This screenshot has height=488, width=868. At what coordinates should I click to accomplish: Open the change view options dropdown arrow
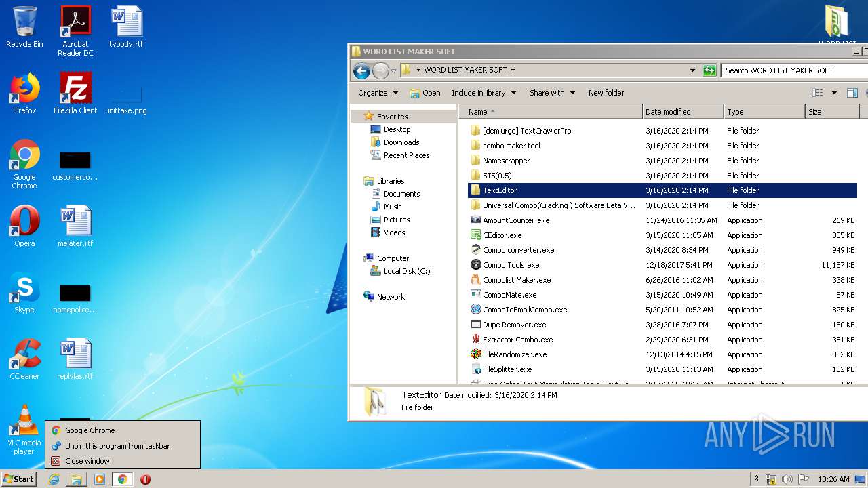pyautogui.click(x=834, y=93)
